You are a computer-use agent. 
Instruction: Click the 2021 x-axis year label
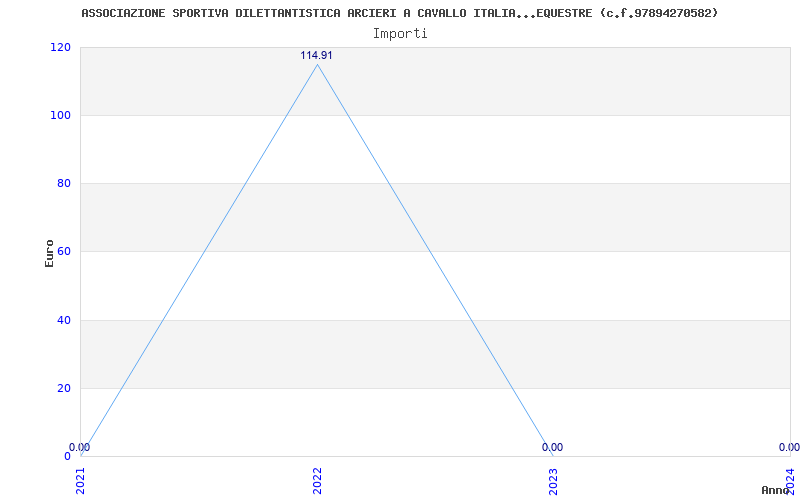pos(81,481)
